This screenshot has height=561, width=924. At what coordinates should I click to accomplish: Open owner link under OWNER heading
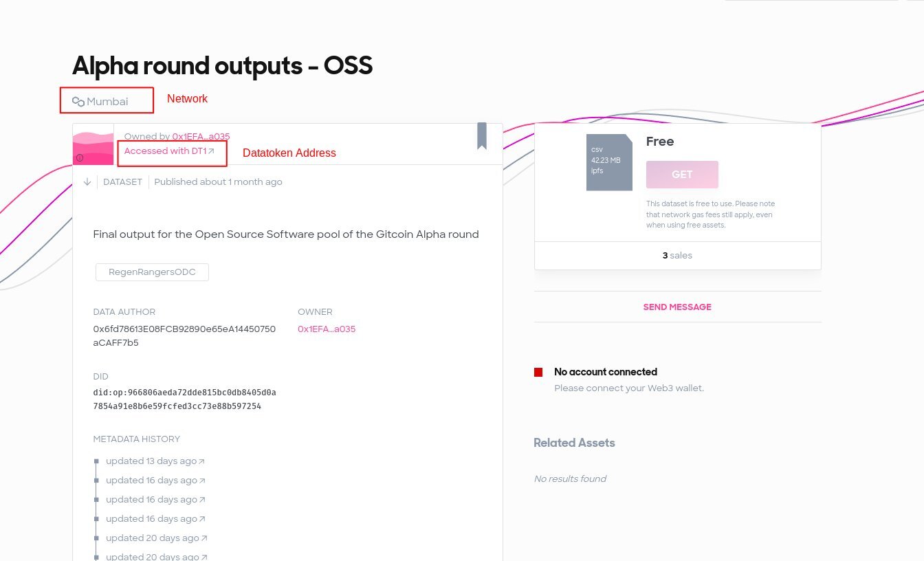click(x=327, y=329)
